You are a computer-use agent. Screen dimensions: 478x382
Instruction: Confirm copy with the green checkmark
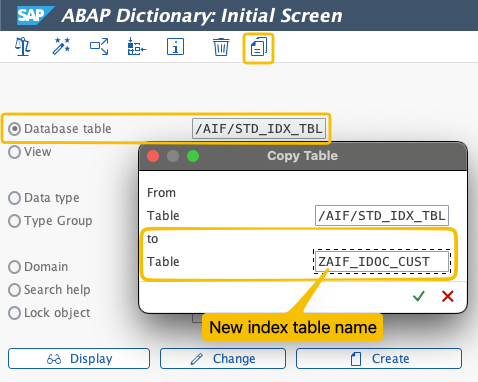coord(419,296)
